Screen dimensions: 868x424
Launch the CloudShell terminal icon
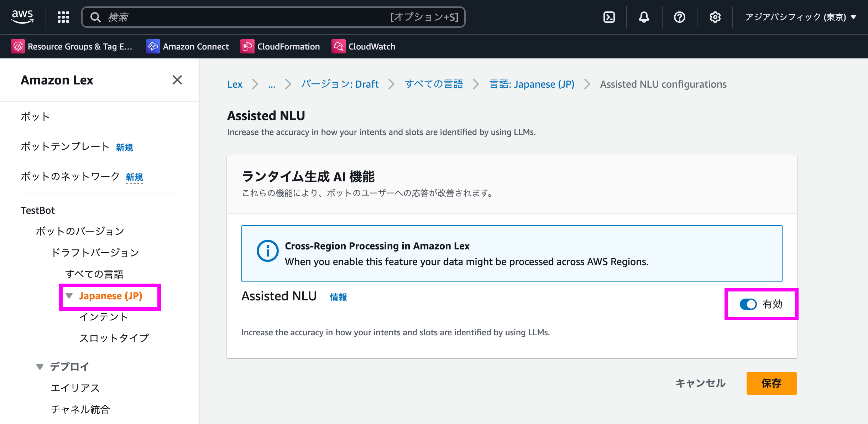click(609, 17)
